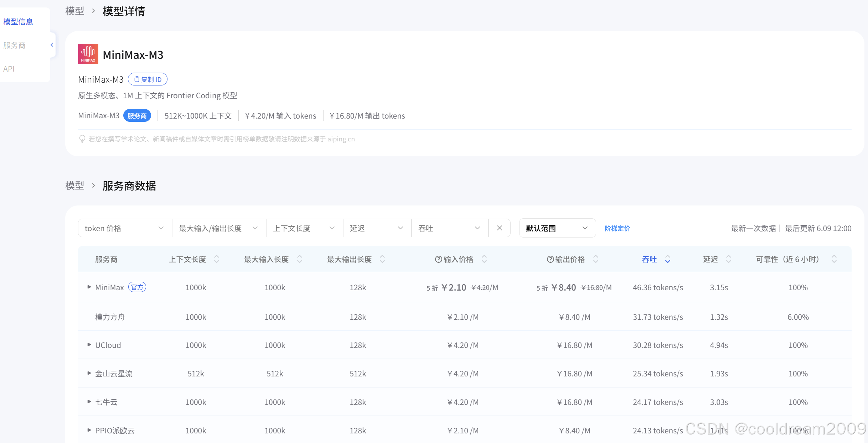Open the 最大输入/输出长度 dropdown
The image size is (868, 443).
(x=219, y=228)
